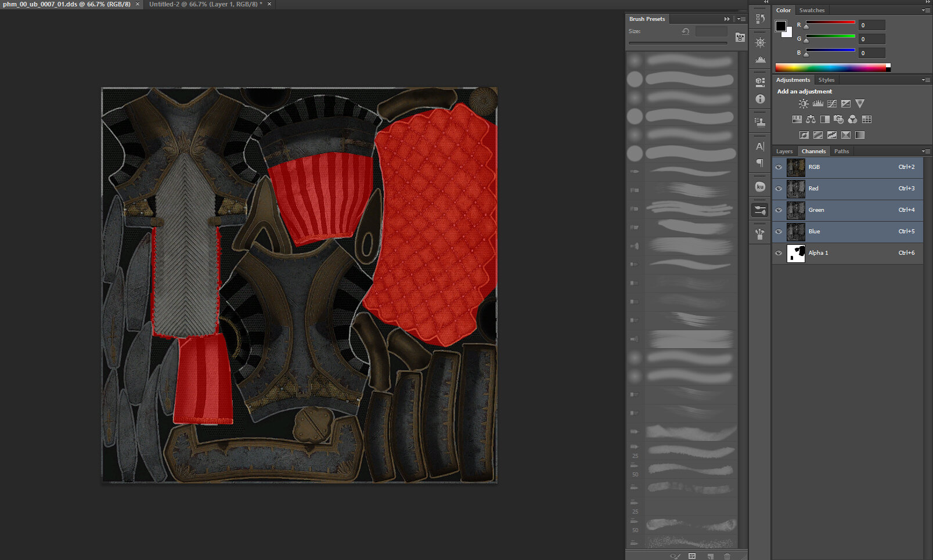Screen dimensions: 933x560
Task: Click the R value input field
Action: pyautogui.click(x=872, y=25)
